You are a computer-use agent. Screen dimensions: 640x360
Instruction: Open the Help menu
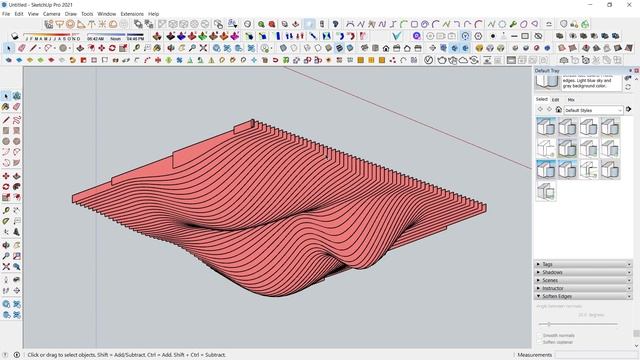coord(153,14)
